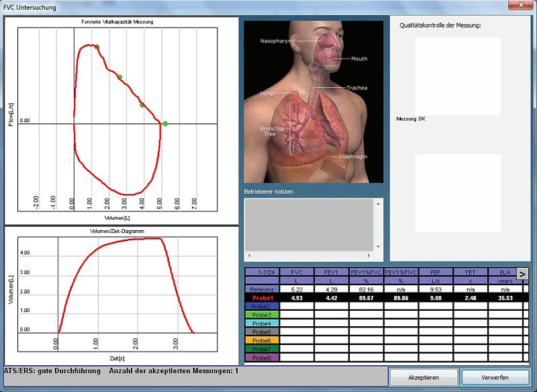Click the Referenz row label
The image size is (537, 392).
[x=262, y=289]
